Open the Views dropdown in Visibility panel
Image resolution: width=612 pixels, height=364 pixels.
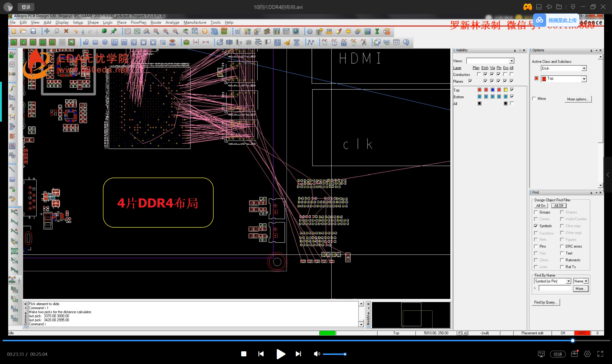pos(512,61)
